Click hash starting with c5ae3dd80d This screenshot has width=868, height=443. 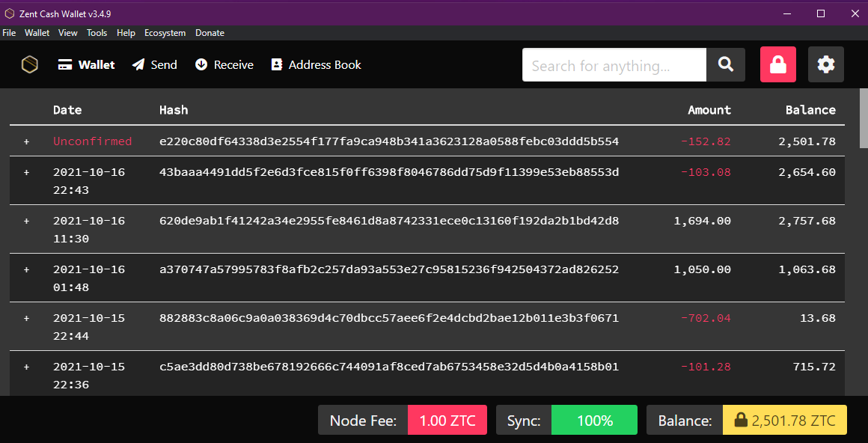coord(389,367)
